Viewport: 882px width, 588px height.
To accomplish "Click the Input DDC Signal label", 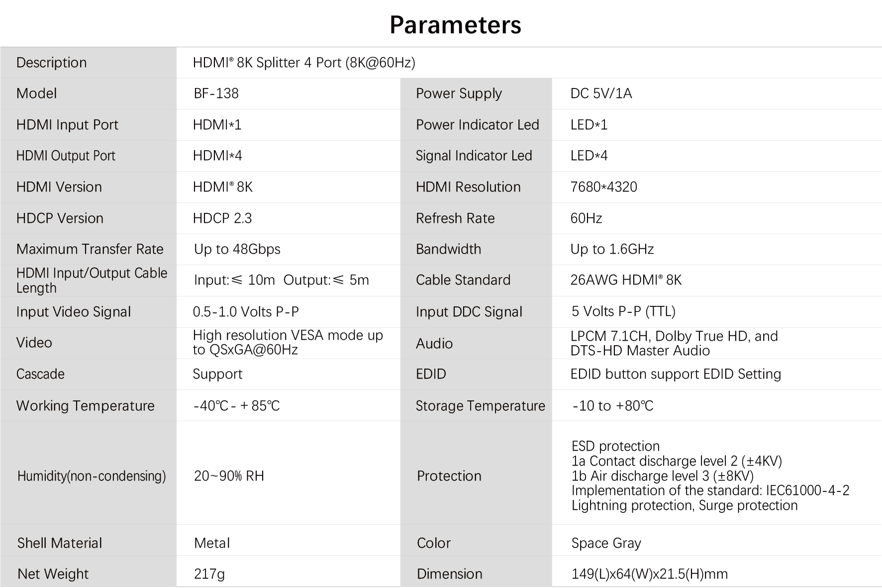I will [x=469, y=312].
